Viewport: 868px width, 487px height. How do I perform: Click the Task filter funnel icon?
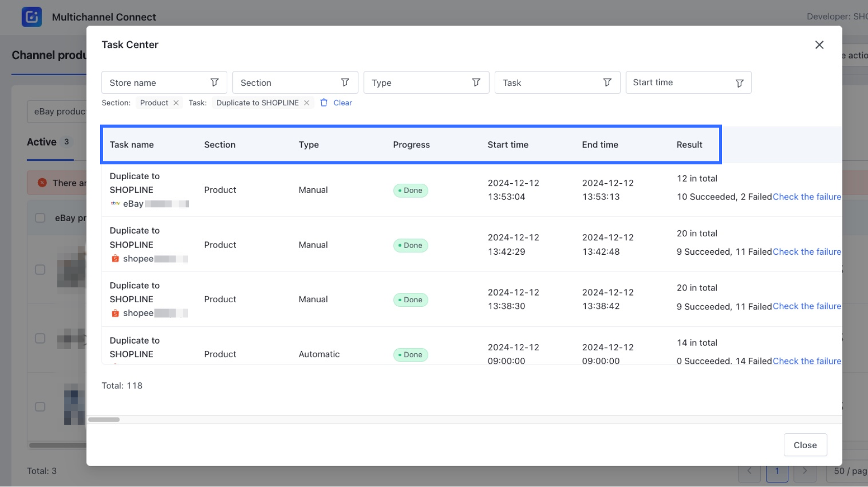607,83
